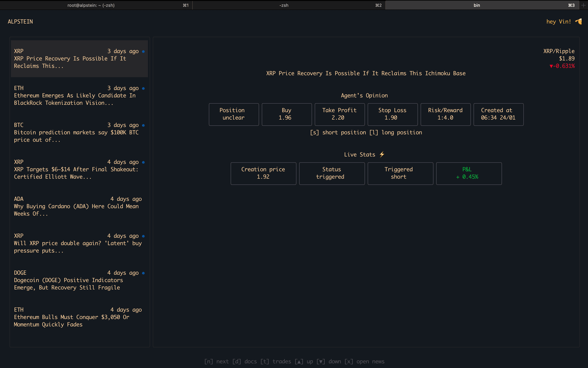This screenshot has width=588, height=368.
Task: Click the Take Profit 2.20 box
Action: (x=339, y=114)
